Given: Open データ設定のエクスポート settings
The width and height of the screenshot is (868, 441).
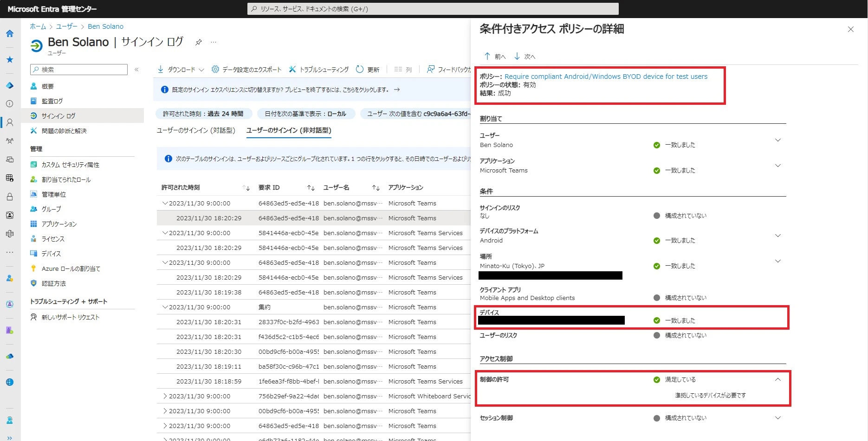Looking at the screenshot, I should [246, 70].
